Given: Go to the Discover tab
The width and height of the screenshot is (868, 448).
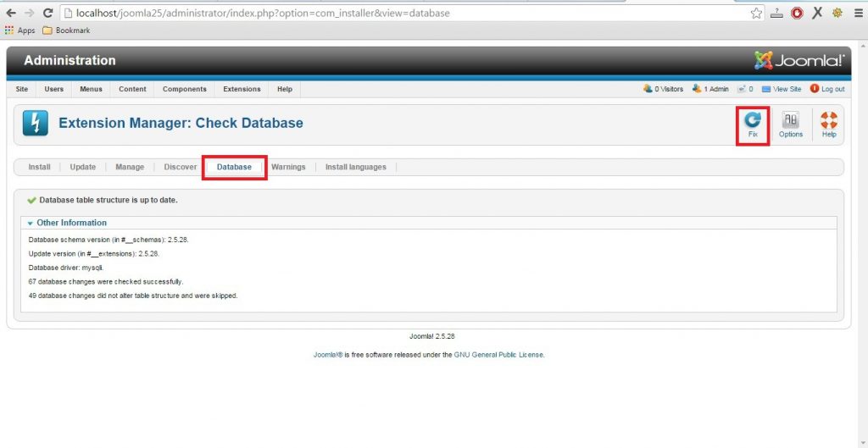Looking at the screenshot, I should point(180,167).
